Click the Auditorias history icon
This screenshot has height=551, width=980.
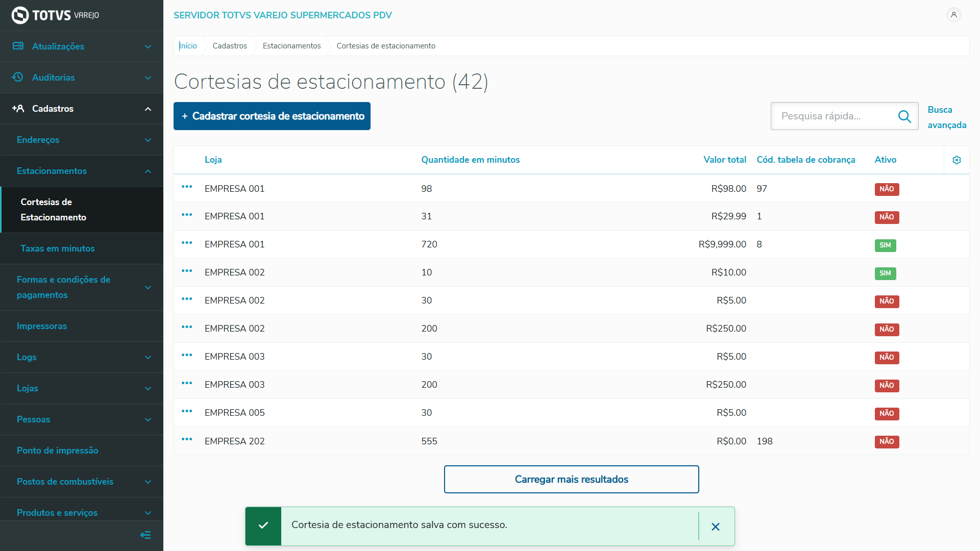pos(18,77)
